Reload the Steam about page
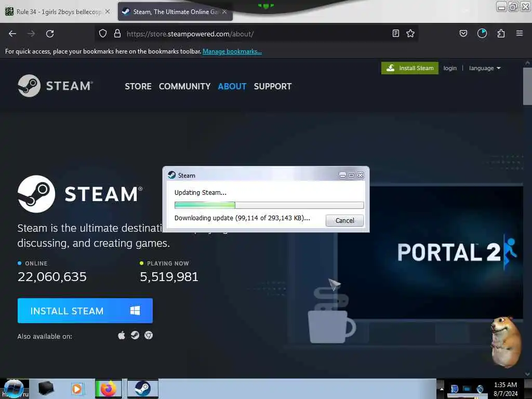The image size is (532, 399). click(50, 34)
